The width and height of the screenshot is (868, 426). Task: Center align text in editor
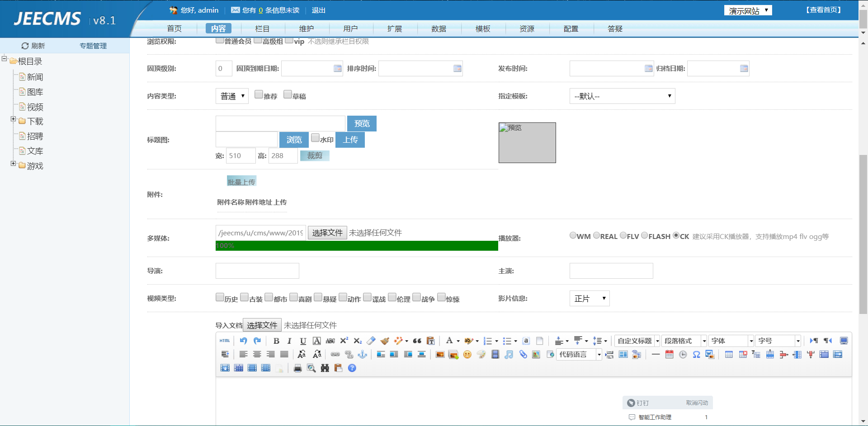click(257, 355)
